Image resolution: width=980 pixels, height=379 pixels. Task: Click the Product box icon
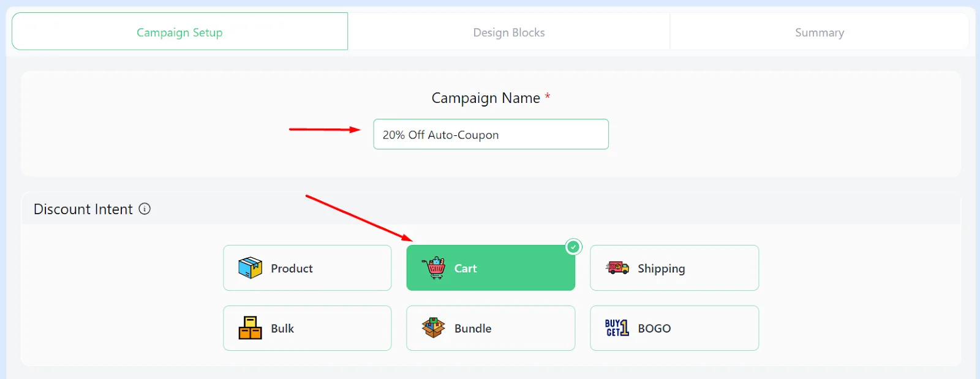click(x=250, y=268)
